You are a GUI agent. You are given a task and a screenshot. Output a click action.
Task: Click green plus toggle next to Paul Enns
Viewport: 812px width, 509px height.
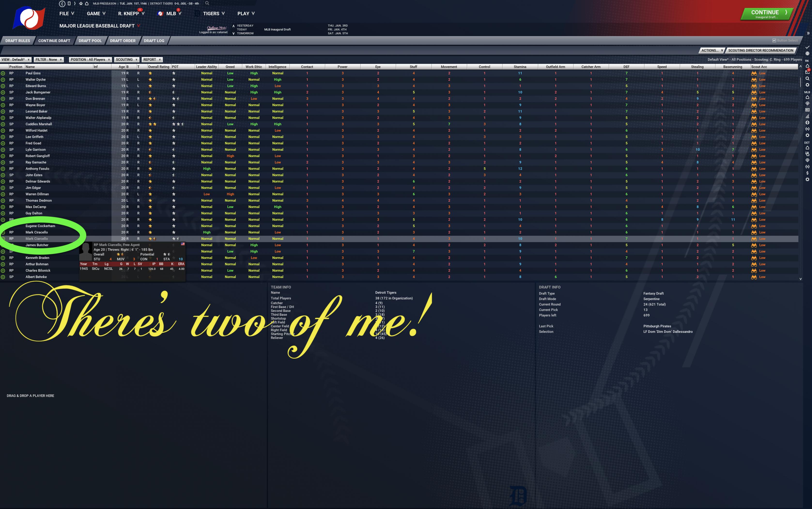(3, 73)
